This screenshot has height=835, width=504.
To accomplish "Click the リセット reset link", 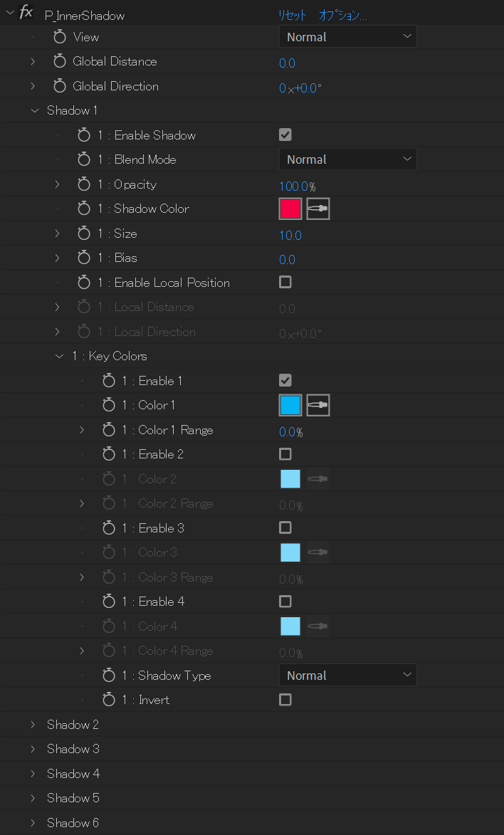I will coord(293,16).
